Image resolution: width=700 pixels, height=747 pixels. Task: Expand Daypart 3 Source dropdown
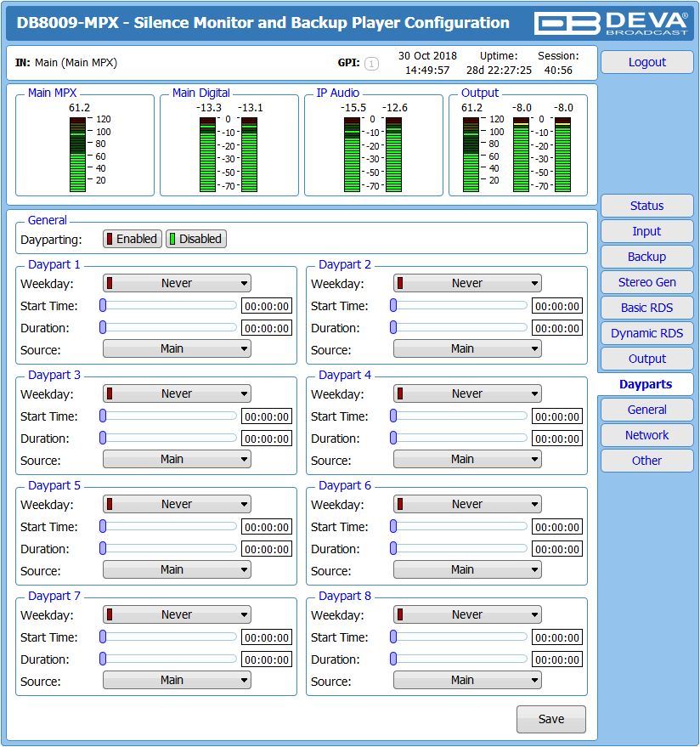click(x=177, y=459)
